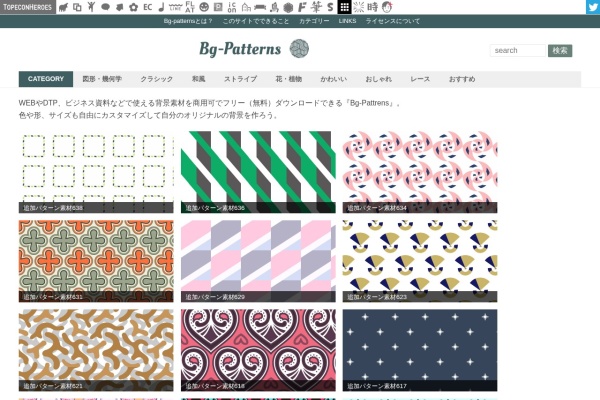Viewport: 600px width, 400px height.
Task: Click the radiating burst icon
Action: pyautogui.click(x=359, y=7)
